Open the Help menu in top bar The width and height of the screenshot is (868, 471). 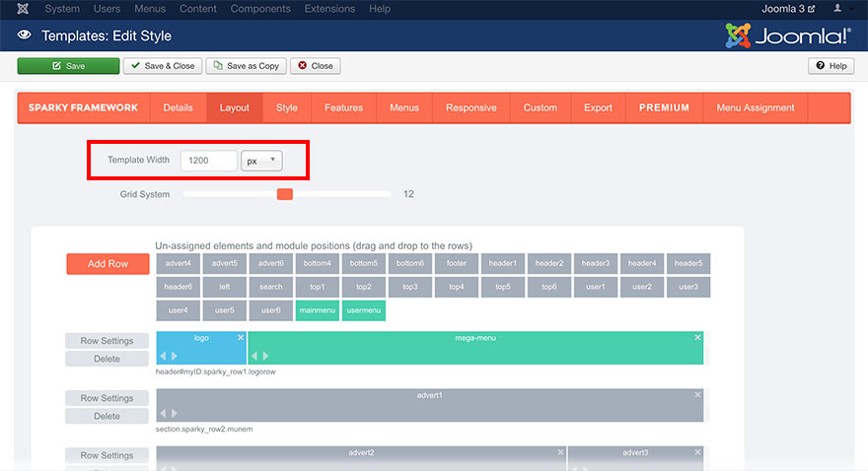click(380, 9)
